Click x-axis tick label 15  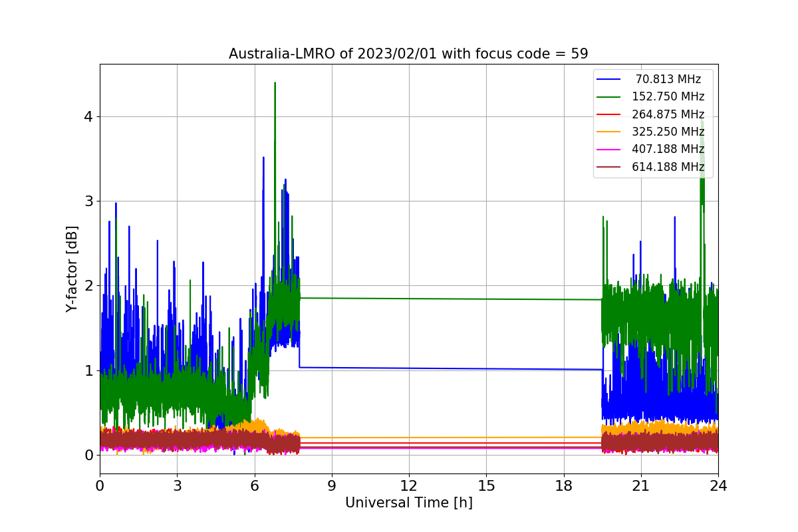click(x=486, y=486)
